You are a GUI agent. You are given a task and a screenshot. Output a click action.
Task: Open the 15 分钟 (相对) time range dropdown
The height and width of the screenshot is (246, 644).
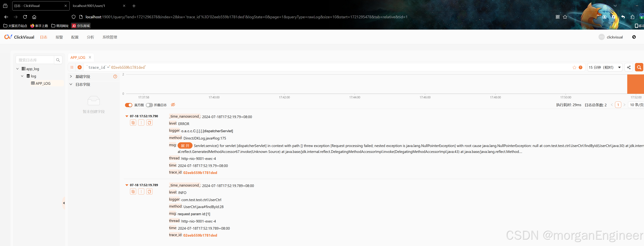605,67
